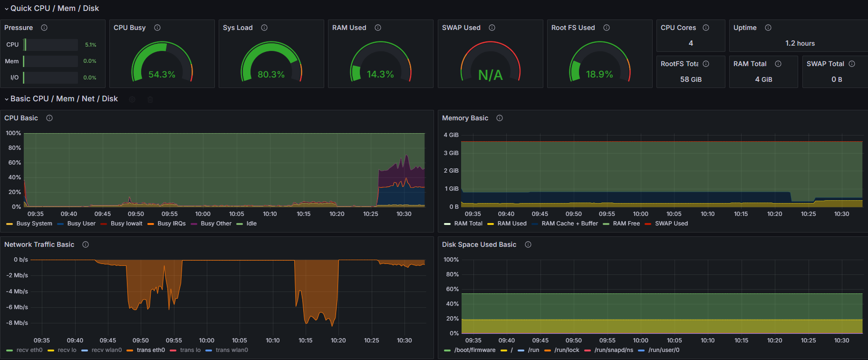Click Busy Iowait legend label
The height and width of the screenshot is (360, 868).
pos(126,224)
